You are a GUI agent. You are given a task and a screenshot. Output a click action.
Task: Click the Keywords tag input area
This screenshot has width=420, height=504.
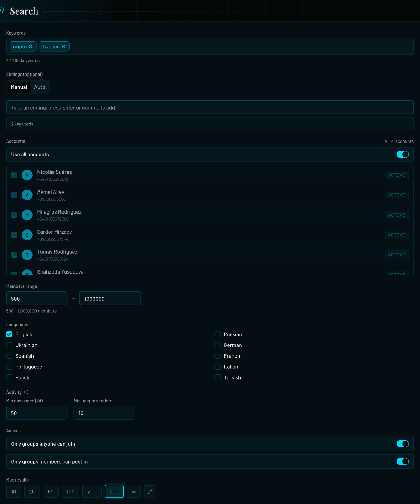point(210,46)
